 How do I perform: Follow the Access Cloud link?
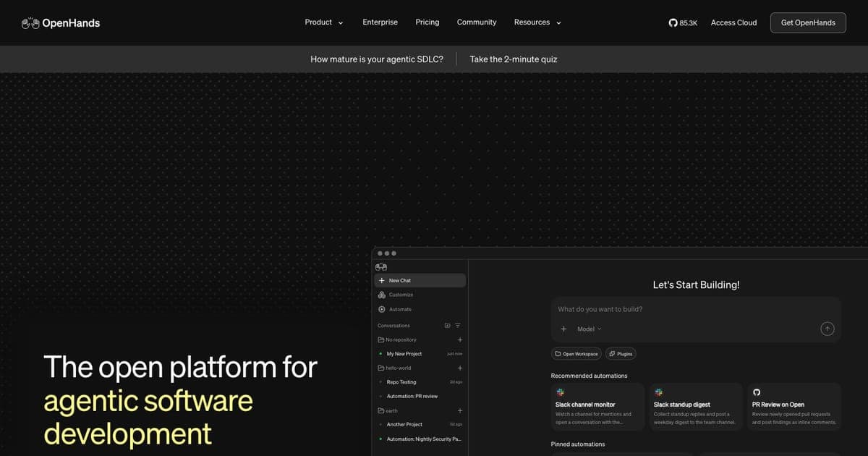733,22
